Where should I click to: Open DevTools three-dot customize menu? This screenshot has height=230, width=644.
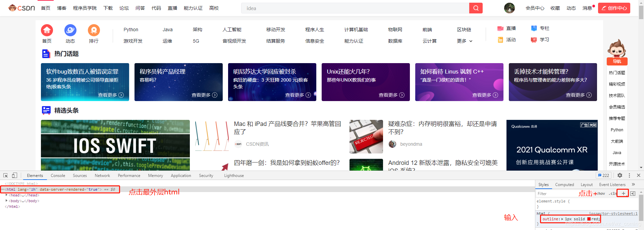(x=629, y=175)
